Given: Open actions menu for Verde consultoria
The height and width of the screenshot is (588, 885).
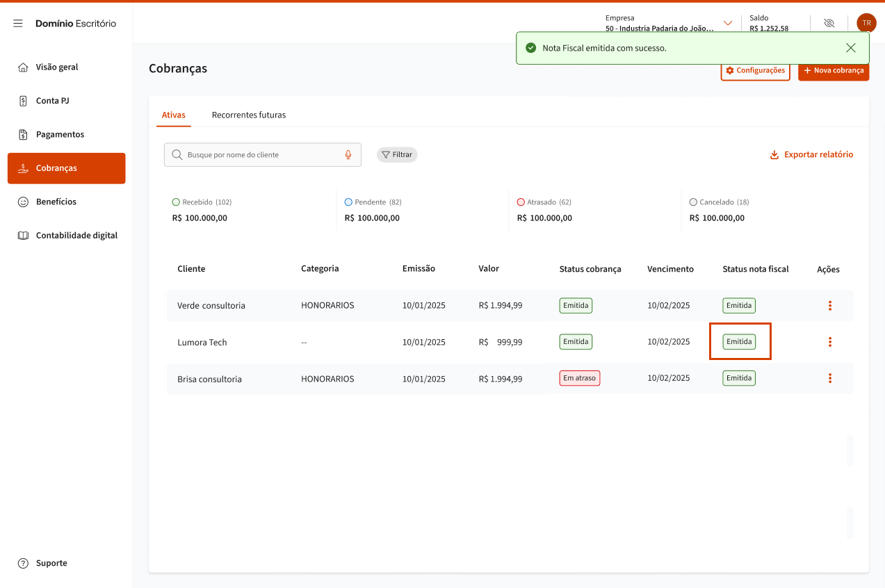Looking at the screenshot, I should pos(829,306).
